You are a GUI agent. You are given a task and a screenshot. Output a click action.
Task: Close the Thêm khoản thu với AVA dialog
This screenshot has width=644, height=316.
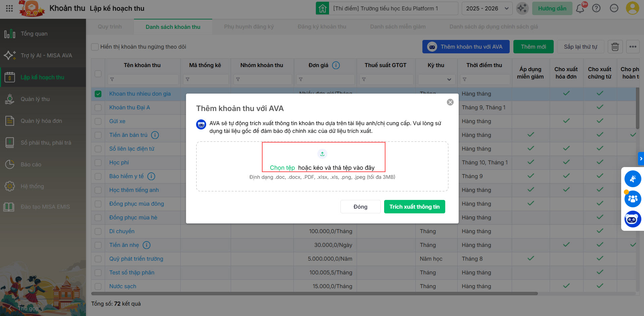pyautogui.click(x=450, y=102)
